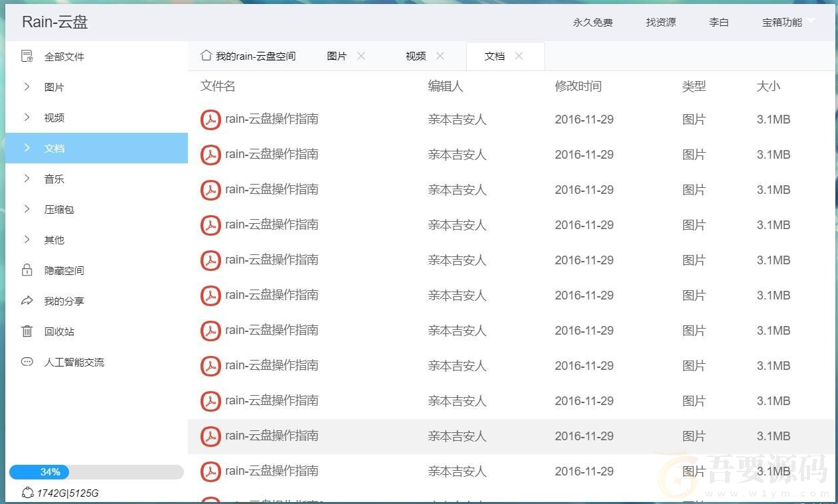838x504 pixels.
Task: Switch to the 我的rain-云盘空间 tab
Action: pyautogui.click(x=248, y=56)
